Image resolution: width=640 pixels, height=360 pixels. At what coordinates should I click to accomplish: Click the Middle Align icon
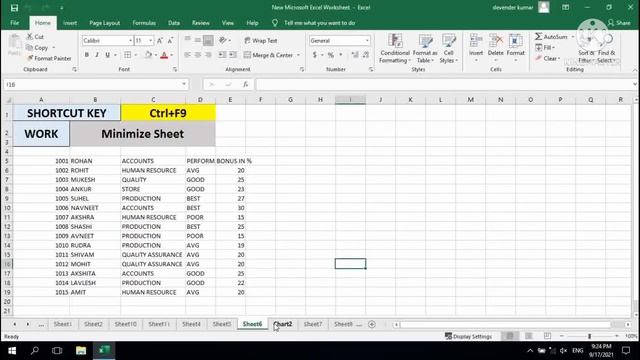coord(198,40)
